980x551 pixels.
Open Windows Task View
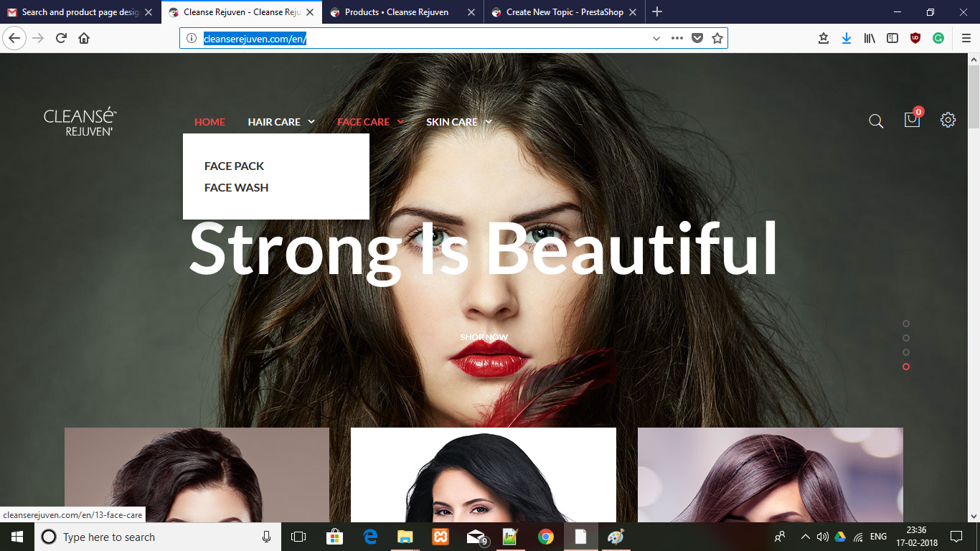click(298, 537)
